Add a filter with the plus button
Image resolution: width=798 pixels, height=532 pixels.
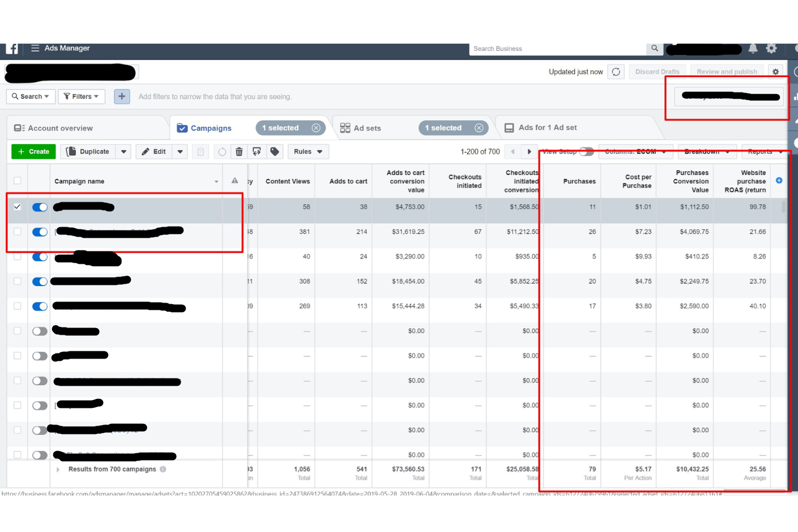click(122, 96)
